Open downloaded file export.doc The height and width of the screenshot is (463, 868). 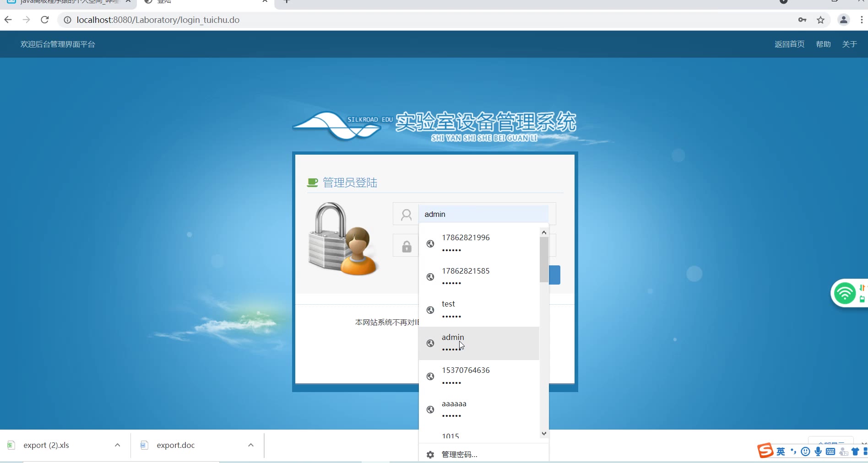(176, 445)
